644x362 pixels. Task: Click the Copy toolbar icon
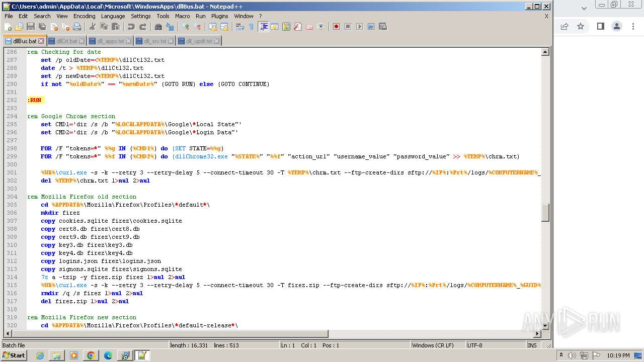[104, 27]
